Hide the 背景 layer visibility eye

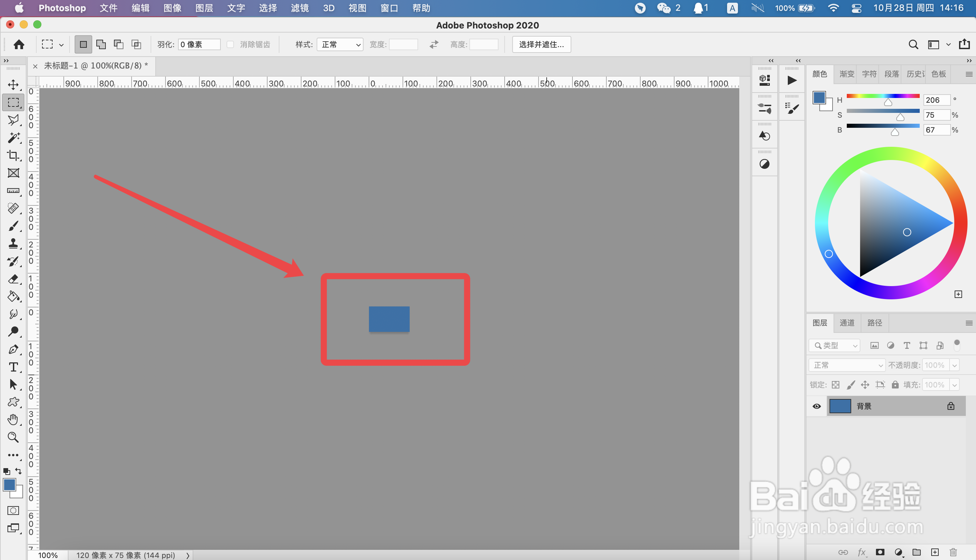click(x=817, y=406)
